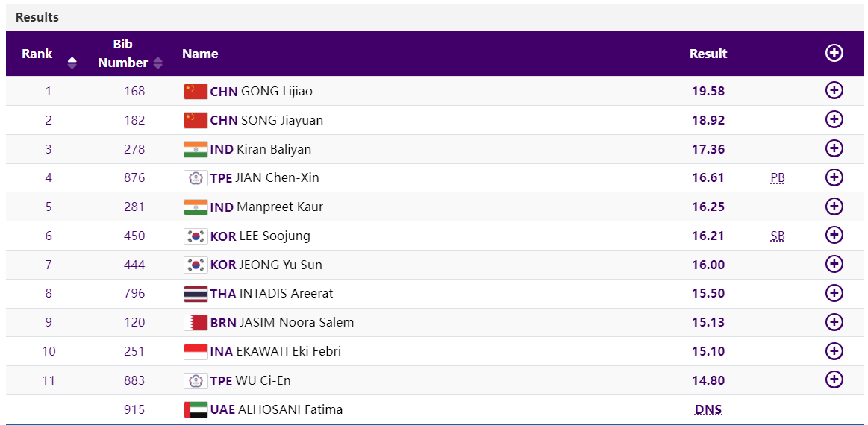Image resolution: width=868 pixels, height=425 pixels.
Task: Click the DNS abbreviation for ALHOSANI Fatima
Action: (x=708, y=409)
